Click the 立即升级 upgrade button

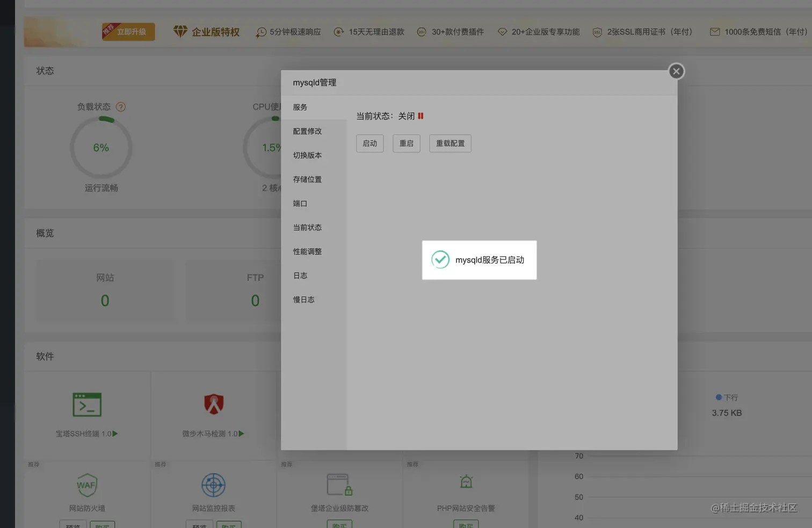click(x=128, y=32)
